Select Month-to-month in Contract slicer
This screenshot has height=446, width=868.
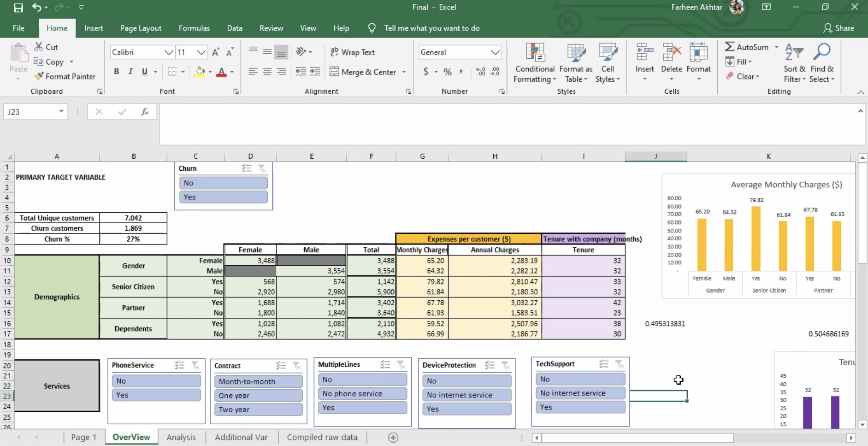tap(259, 381)
